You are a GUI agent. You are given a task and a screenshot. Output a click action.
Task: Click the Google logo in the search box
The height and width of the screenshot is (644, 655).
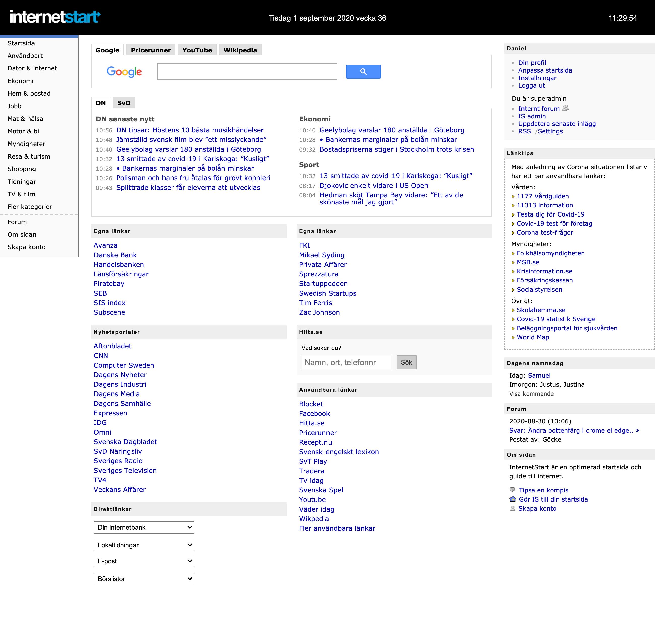point(124,72)
